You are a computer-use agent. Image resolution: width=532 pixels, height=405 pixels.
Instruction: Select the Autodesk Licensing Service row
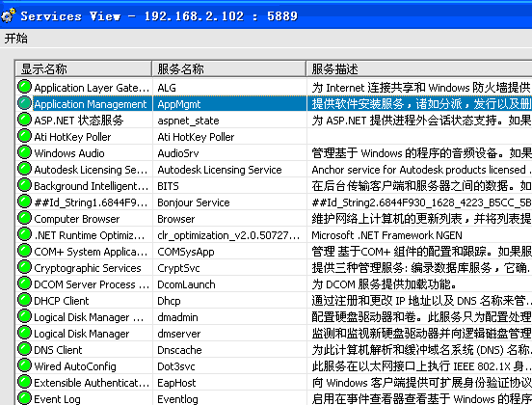[274, 170]
